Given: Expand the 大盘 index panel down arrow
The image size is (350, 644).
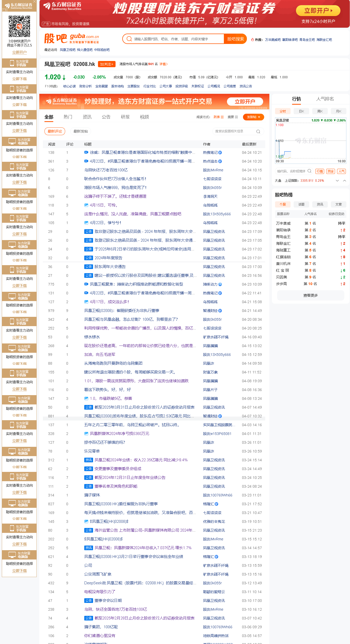Looking at the screenshot, I should click(x=337, y=181).
